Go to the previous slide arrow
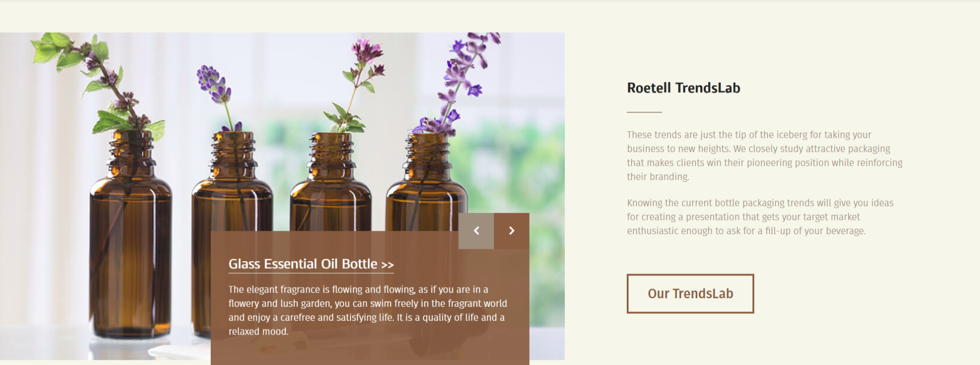 click(x=476, y=231)
